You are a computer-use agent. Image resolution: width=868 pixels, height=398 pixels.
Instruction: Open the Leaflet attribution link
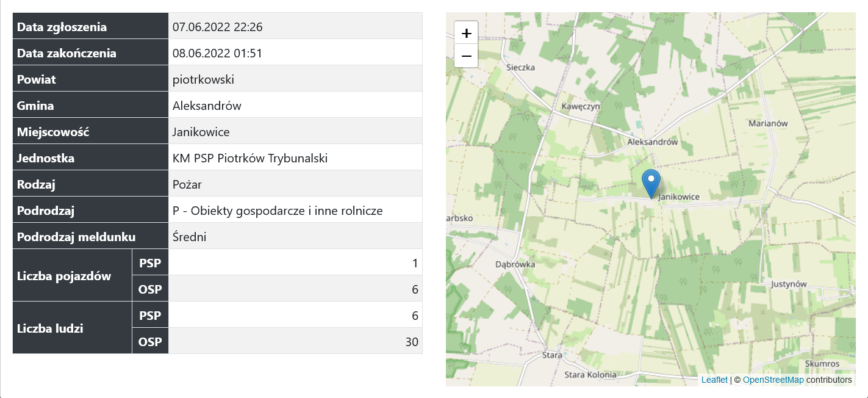click(x=714, y=380)
